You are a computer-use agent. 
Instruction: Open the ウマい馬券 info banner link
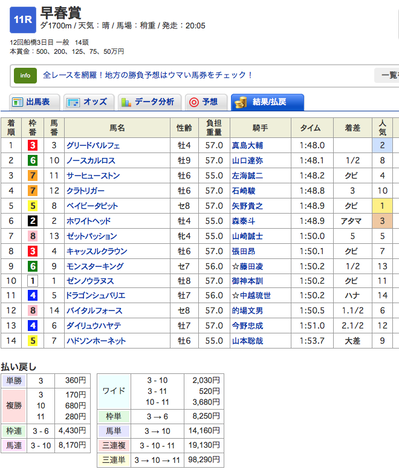pos(148,75)
